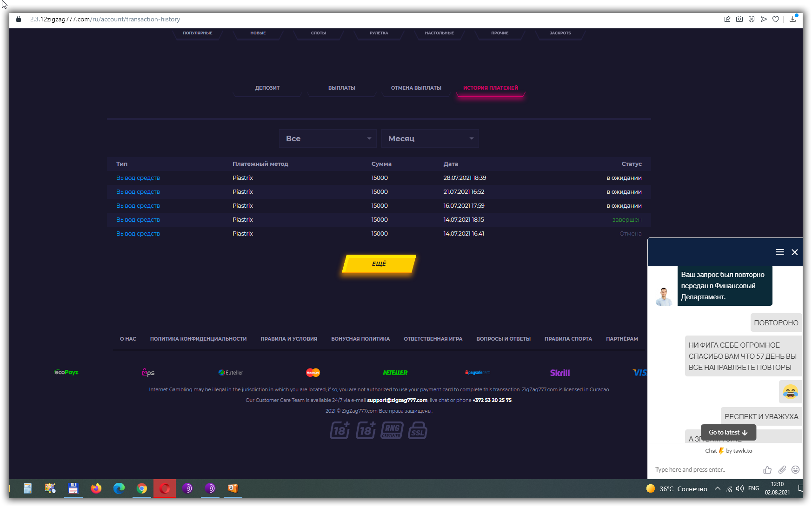Open the БОНУСНАЯ ПОЛИТИКА footer link

point(360,339)
